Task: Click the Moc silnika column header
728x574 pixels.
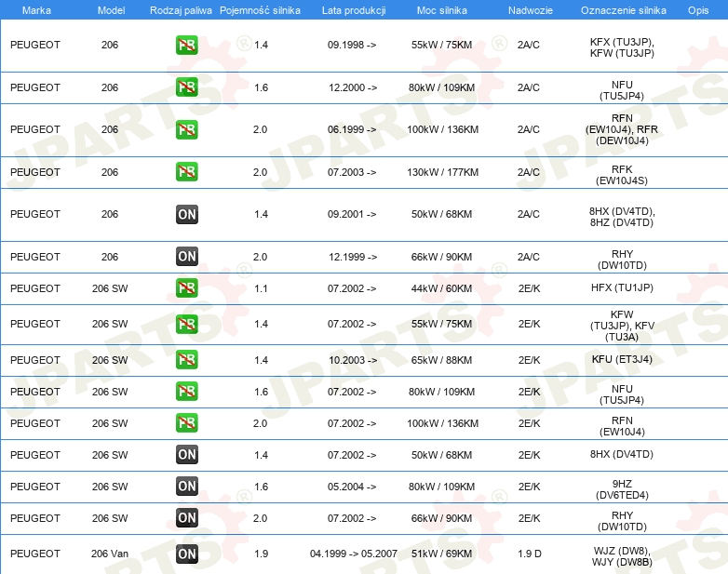Action: pos(442,9)
